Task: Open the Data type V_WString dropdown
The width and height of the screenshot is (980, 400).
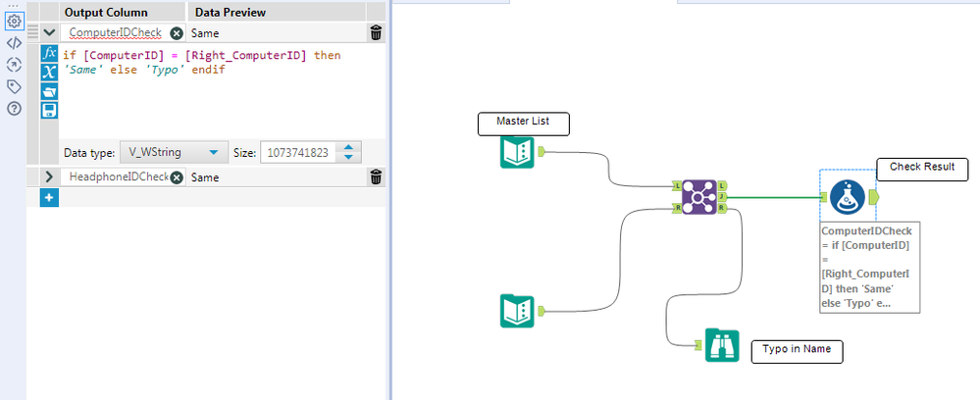Action: [x=172, y=152]
